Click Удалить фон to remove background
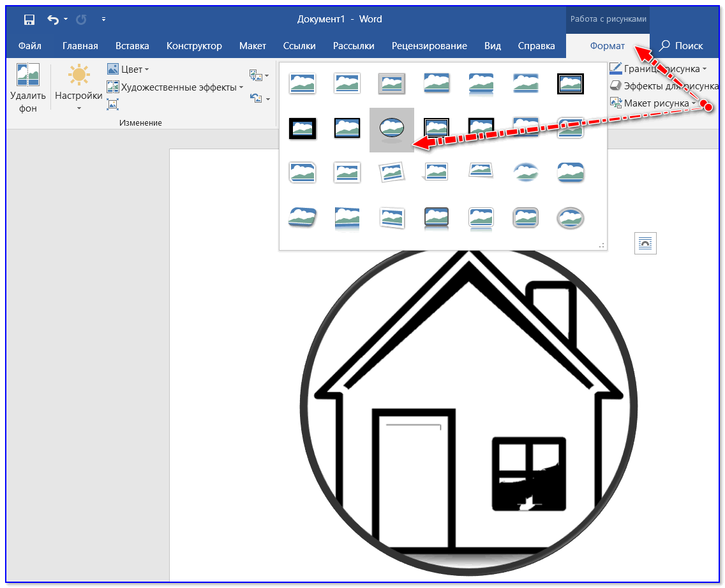Image resolution: width=725 pixels, height=588 pixels. (x=27, y=88)
